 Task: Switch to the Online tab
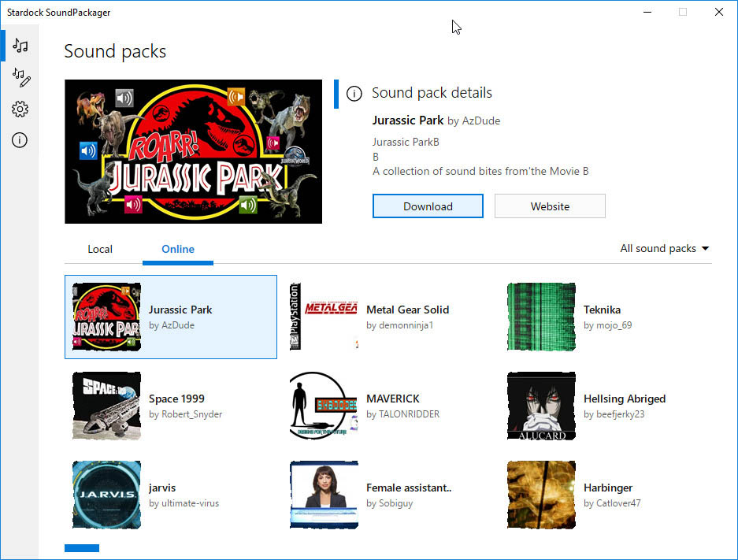click(178, 249)
